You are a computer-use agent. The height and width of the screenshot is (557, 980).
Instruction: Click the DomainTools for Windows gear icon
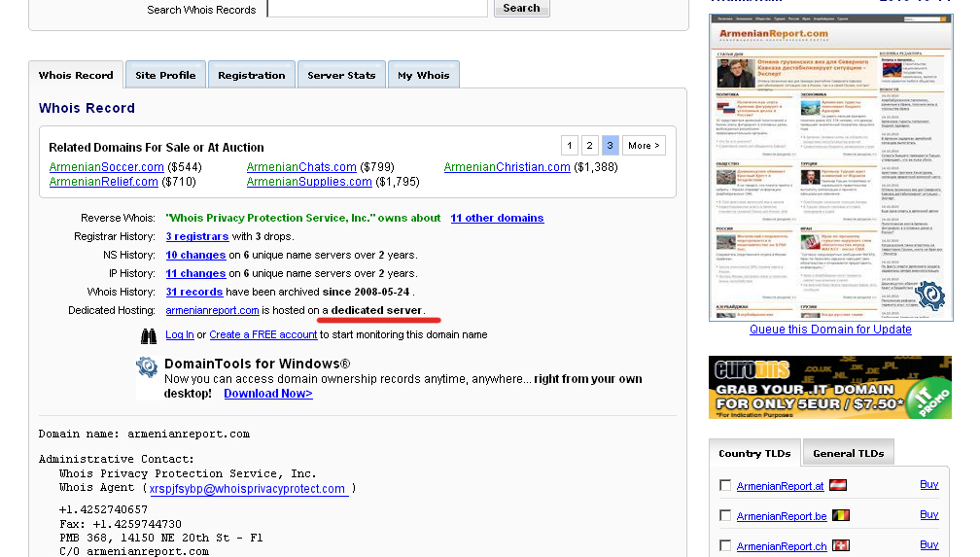tap(148, 366)
